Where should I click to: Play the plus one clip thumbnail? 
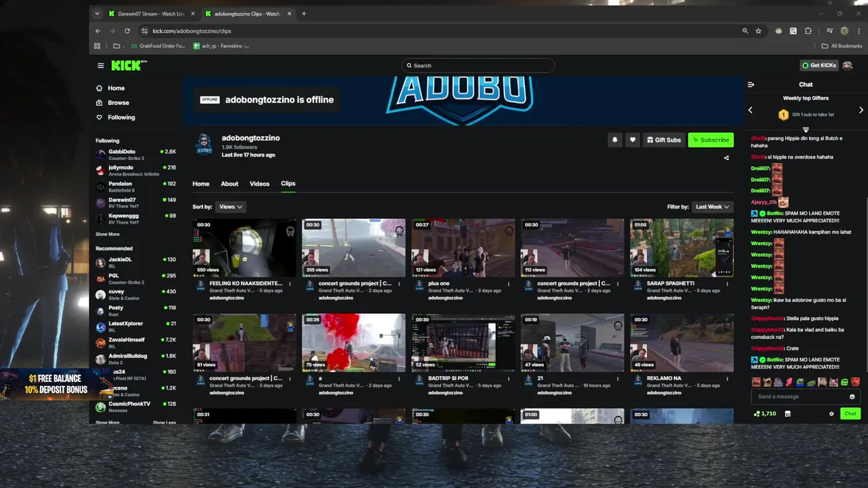[x=462, y=247]
